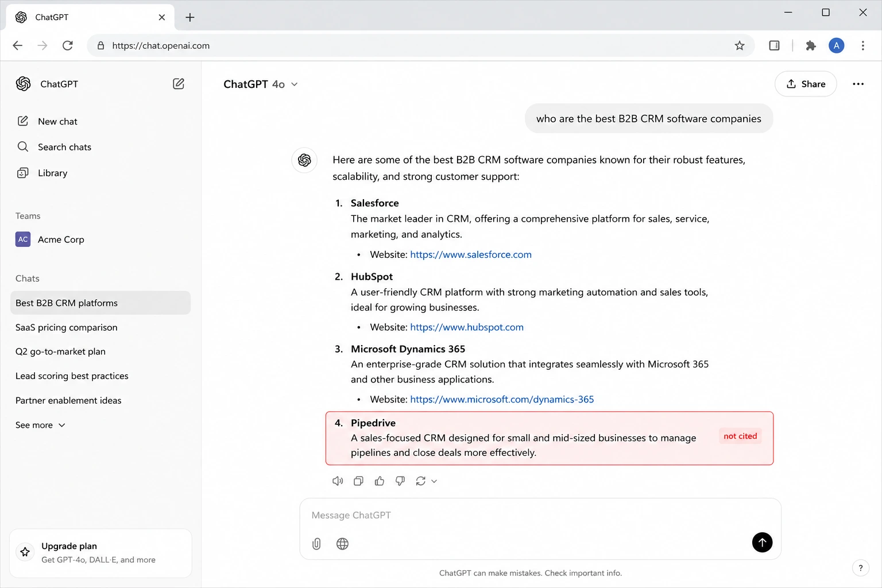Screen dimensions: 882x588
Task: Click the HubSpot heading text
Action: coord(372,277)
